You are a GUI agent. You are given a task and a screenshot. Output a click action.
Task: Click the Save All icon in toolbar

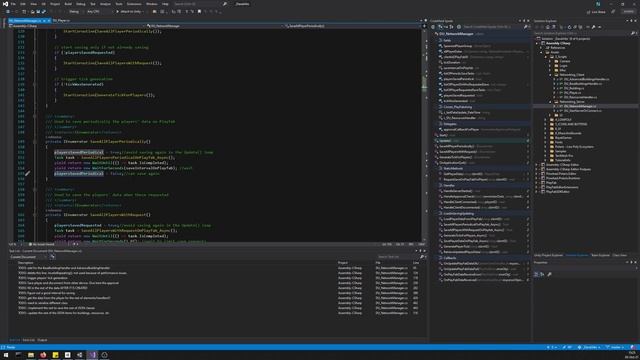click(43, 11)
